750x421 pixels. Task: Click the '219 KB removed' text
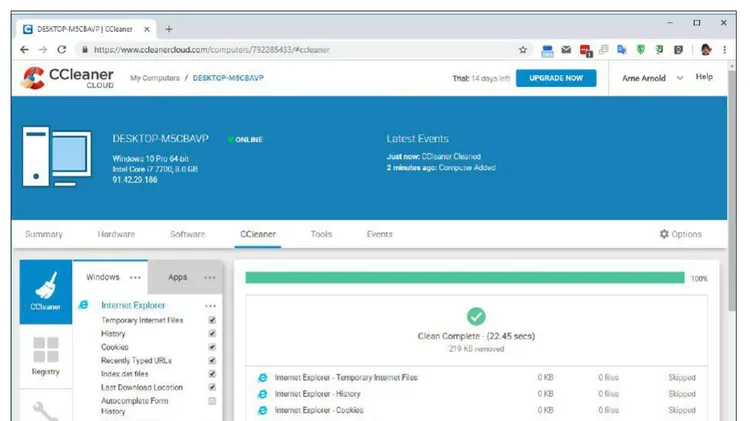click(x=476, y=349)
